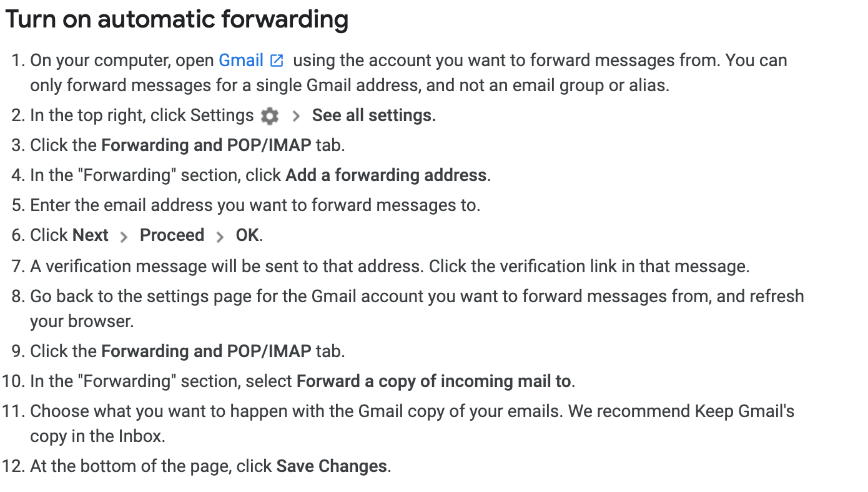
Task: Click the chevron between Proceed and OK
Action: pyautogui.click(x=220, y=237)
